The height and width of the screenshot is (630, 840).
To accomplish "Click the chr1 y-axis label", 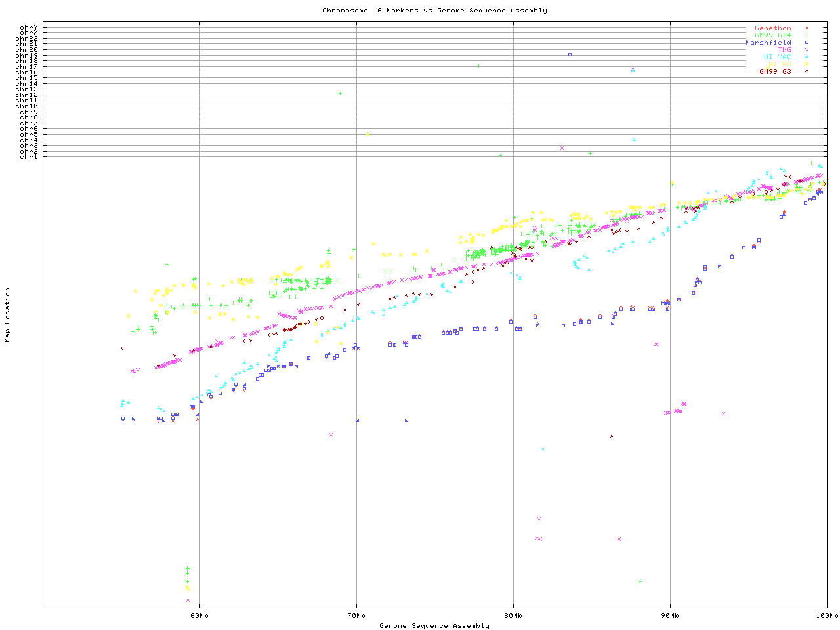I will 28,156.
